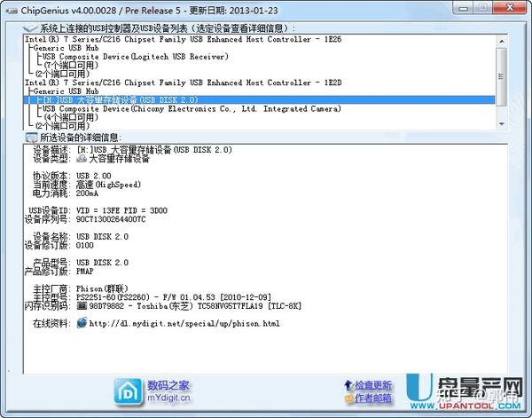Click the Toshiba TC58NVG5T7FLA19 flash ID text
Viewport: 532px width, 418px height.
click(195, 306)
